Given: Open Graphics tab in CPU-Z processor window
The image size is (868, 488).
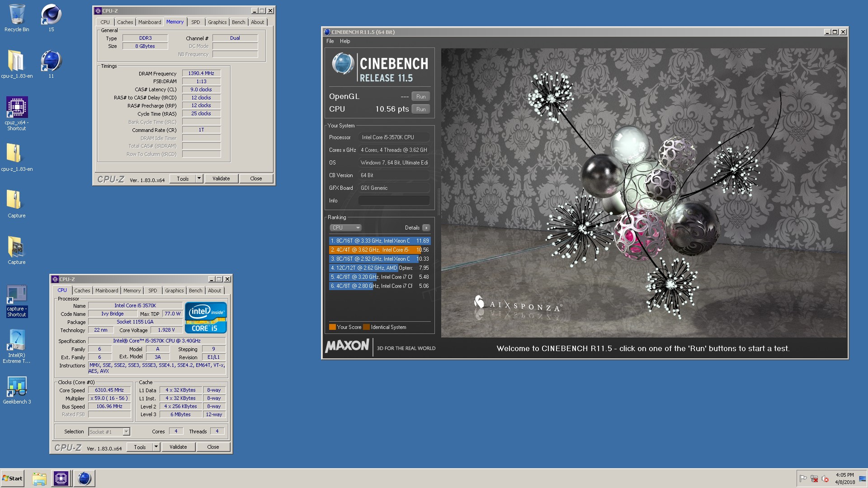Looking at the screenshot, I should (174, 291).
